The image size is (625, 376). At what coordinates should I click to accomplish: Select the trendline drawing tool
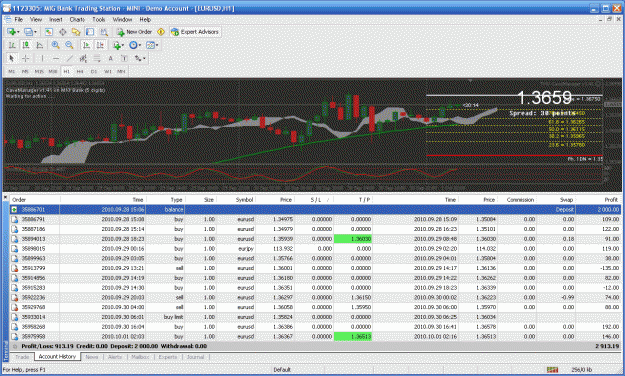[69, 58]
